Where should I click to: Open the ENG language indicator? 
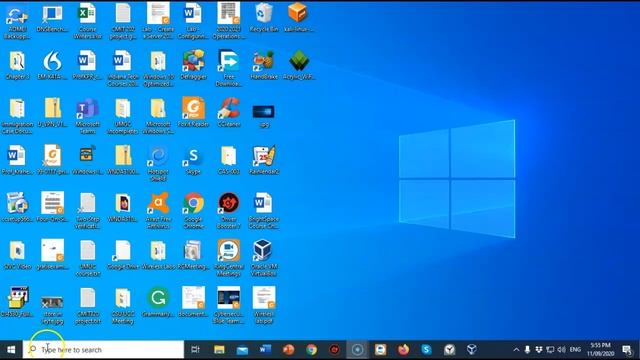pos(575,350)
